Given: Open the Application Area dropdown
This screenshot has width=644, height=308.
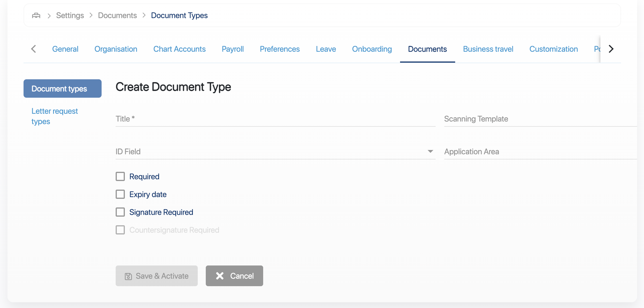Looking at the screenshot, I should point(540,151).
